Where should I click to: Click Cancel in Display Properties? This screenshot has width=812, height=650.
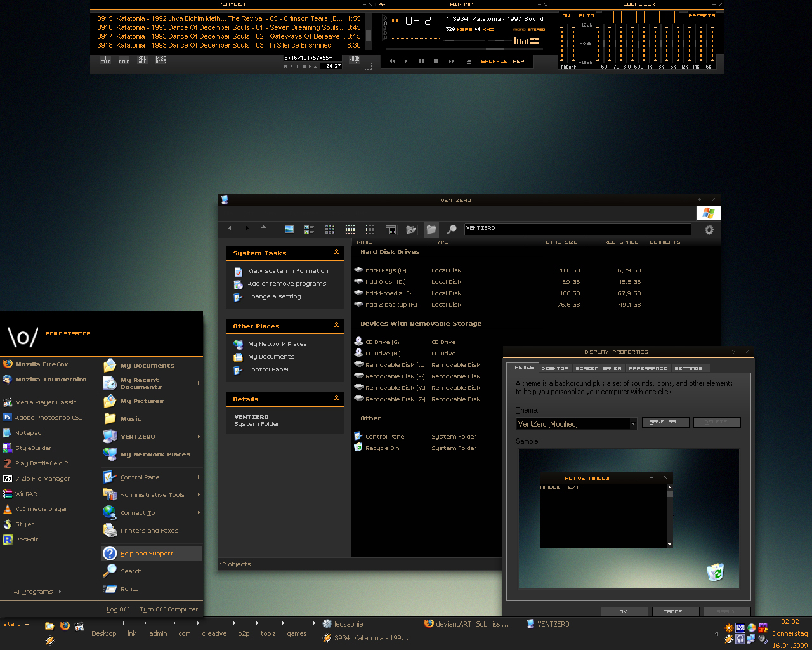tap(674, 611)
